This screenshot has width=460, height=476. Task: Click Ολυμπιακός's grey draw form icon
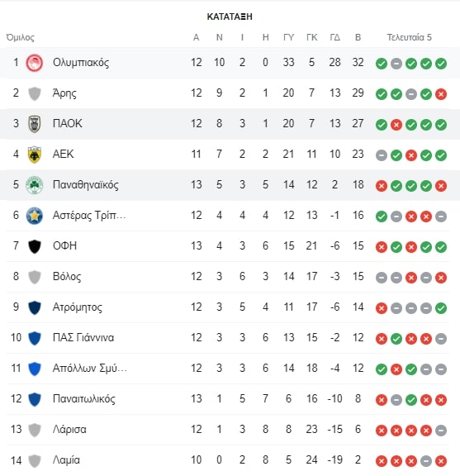[396, 64]
